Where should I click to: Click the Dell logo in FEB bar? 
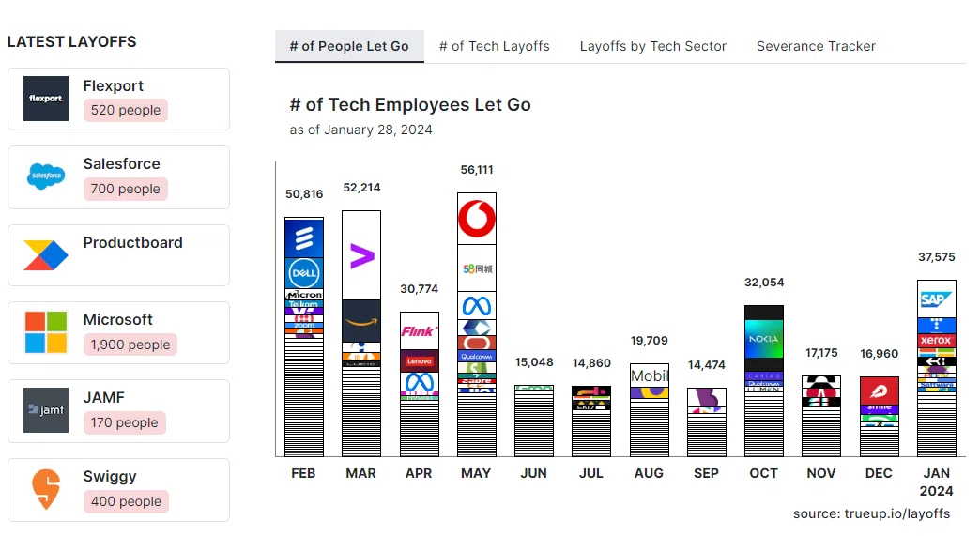pyautogui.click(x=304, y=273)
